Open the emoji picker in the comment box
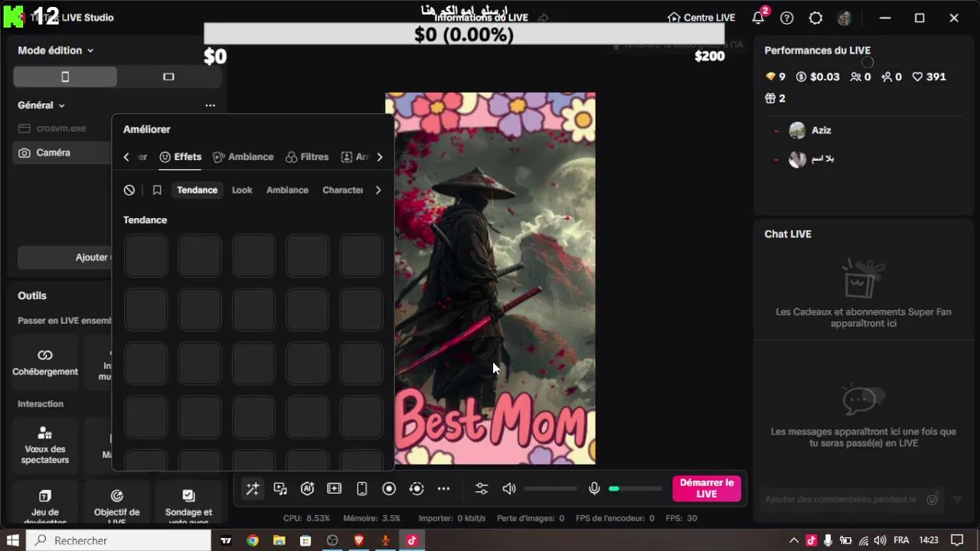 tap(932, 500)
